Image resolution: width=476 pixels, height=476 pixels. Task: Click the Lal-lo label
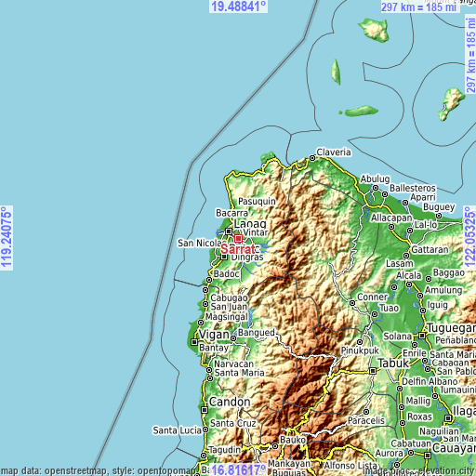pos(426,225)
